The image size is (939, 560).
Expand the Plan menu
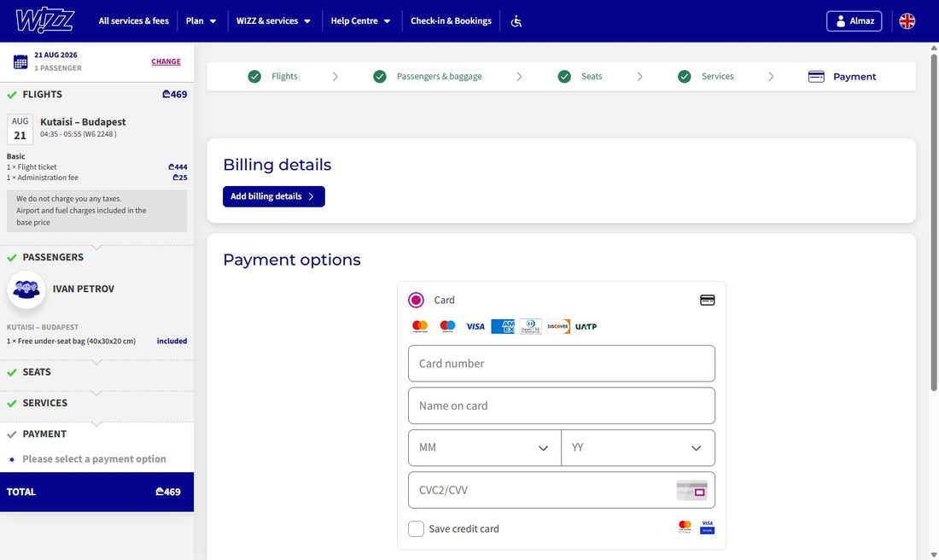pos(201,21)
